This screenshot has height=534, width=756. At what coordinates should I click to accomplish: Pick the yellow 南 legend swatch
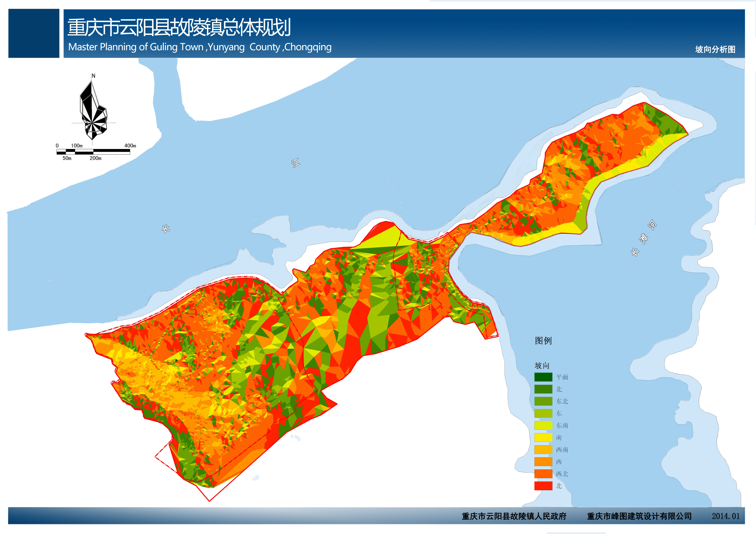coord(543,438)
